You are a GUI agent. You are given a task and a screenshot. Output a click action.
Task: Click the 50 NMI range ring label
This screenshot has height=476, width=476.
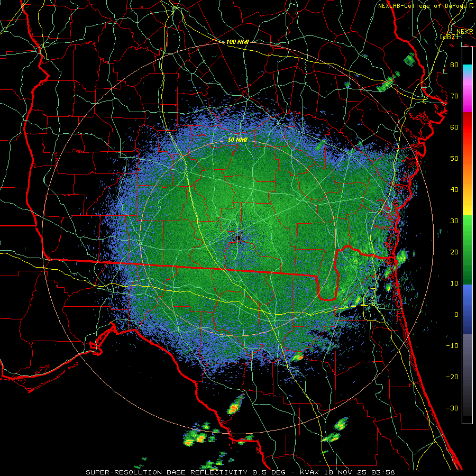(237, 140)
